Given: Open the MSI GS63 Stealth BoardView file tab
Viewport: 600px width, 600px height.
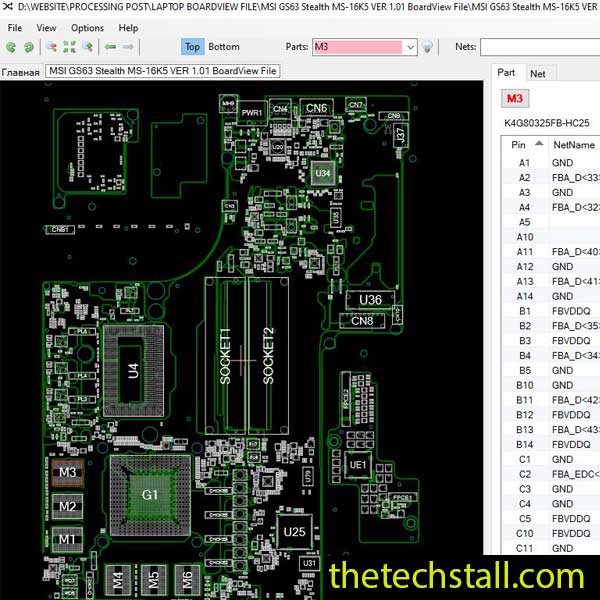Looking at the screenshot, I should (x=164, y=72).
